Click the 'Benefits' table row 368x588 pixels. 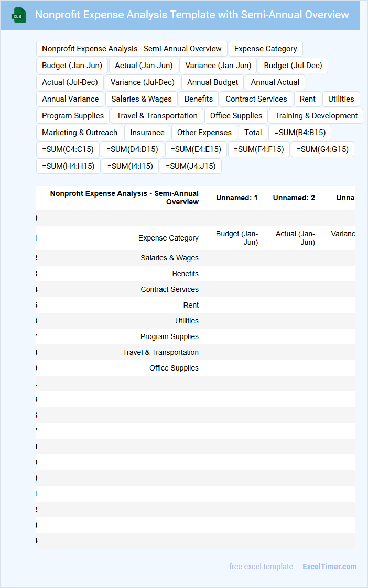point(196,274)
